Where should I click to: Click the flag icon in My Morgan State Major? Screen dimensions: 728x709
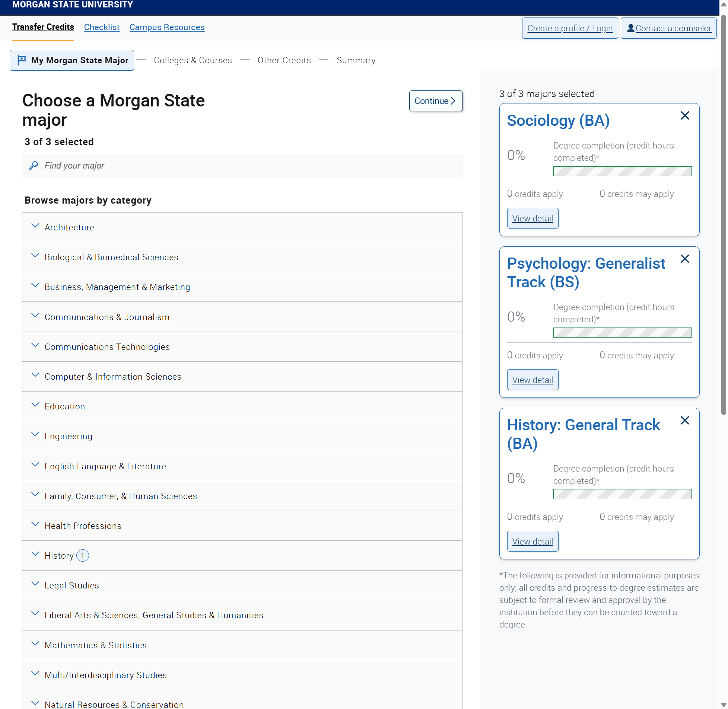(22, 60)
